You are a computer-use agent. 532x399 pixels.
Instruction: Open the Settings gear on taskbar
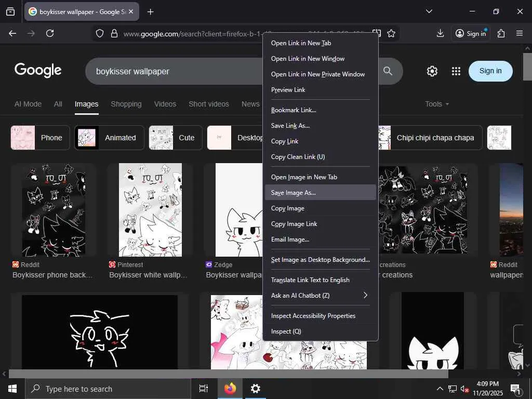point(256,389)
